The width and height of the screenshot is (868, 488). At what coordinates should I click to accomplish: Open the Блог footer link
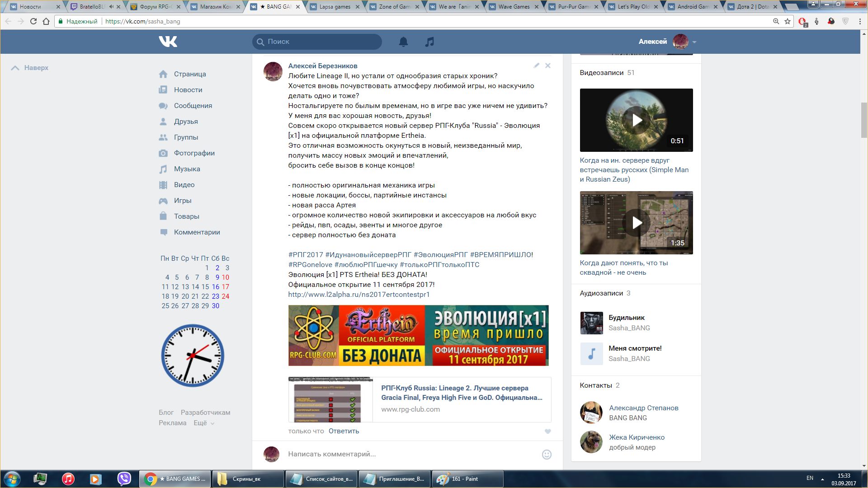point(166,413)
